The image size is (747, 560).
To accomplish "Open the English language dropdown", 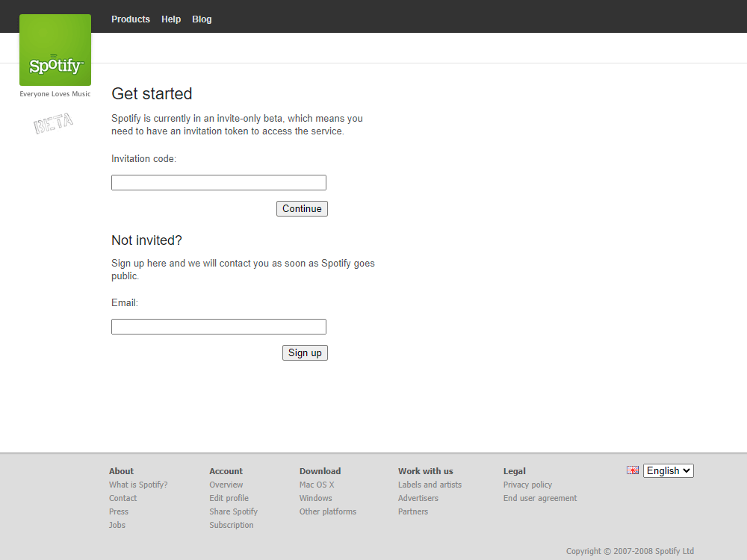I will pyautogui.click(x=669, y=470).
